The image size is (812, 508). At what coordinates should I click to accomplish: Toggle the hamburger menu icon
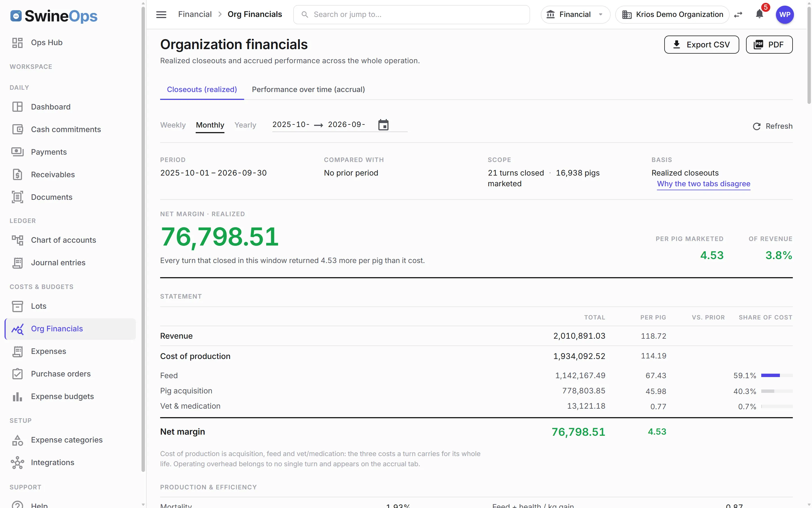[x=161, y=14]
